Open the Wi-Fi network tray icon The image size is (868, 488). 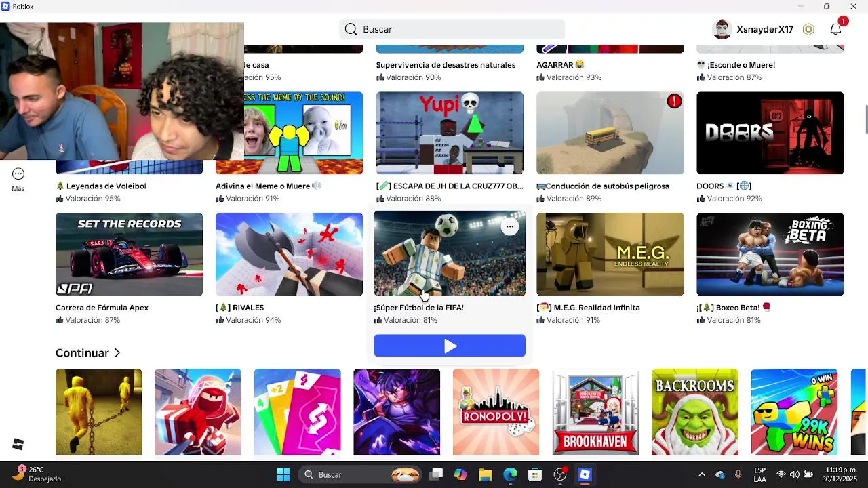pyautogui.click(x=781, y=474)
